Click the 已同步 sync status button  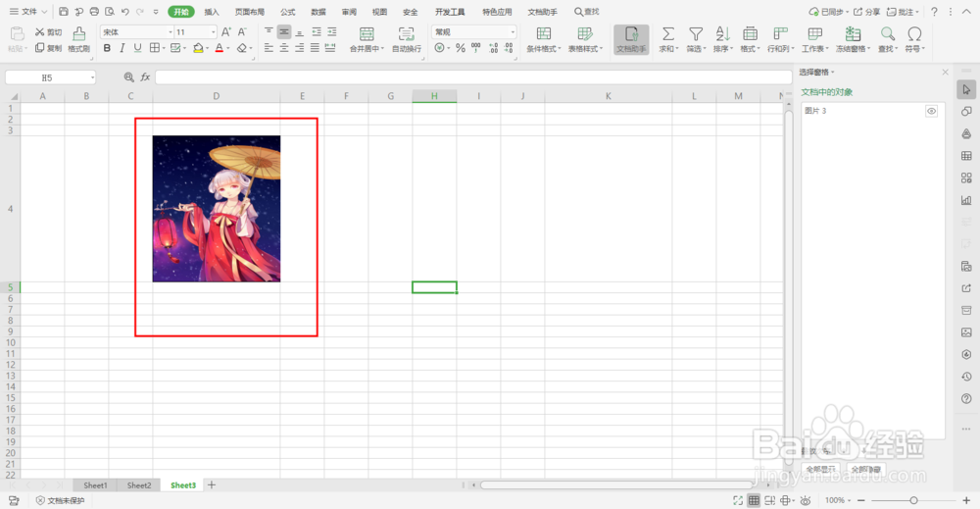829,11
